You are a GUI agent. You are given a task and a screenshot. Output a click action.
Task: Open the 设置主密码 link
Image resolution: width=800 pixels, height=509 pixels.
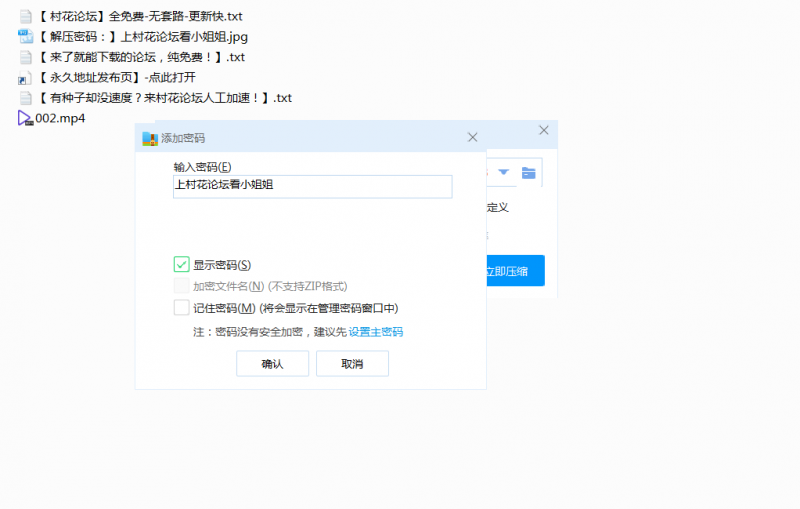click(375, 332)
